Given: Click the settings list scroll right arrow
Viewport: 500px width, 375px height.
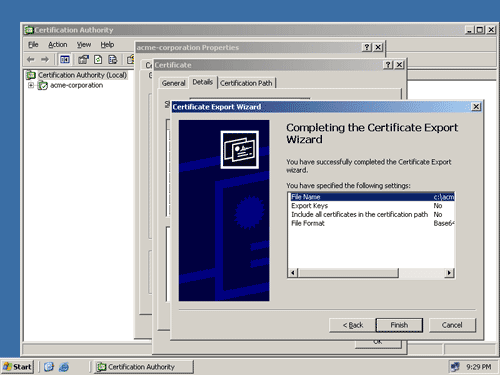Looking at the screenshot, I should (449, 273).
